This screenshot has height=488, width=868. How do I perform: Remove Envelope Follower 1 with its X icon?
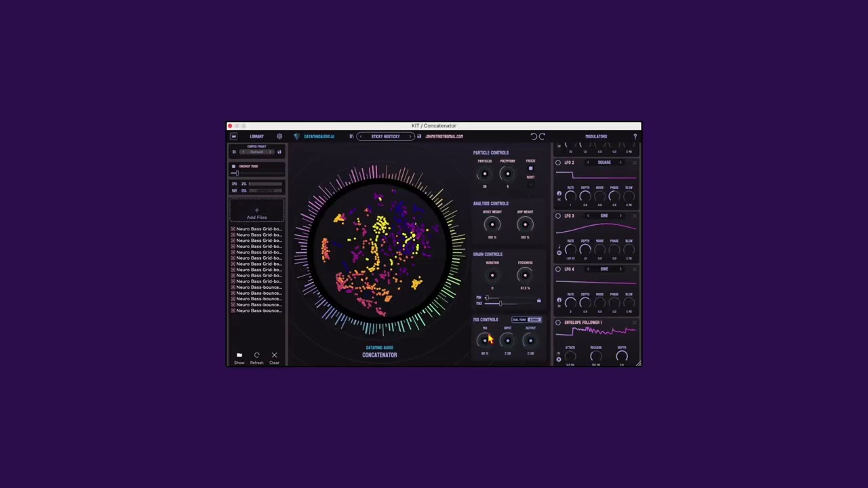click(635, 323)
